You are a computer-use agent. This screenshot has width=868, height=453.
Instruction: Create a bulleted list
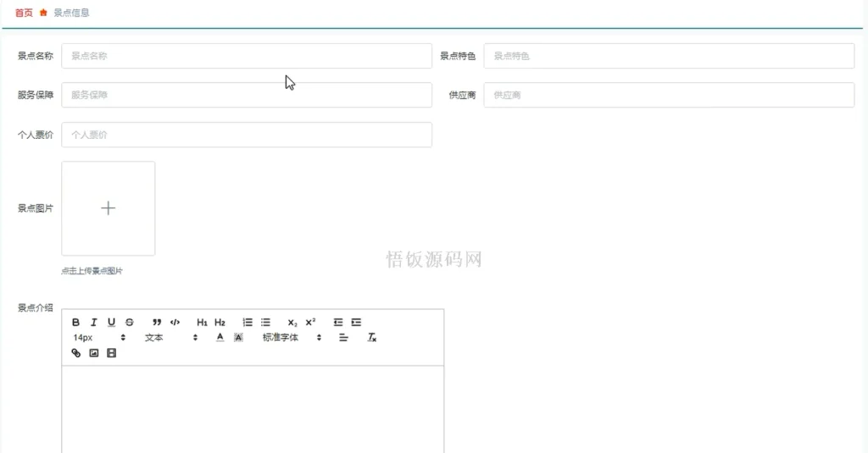coord(265,322)
